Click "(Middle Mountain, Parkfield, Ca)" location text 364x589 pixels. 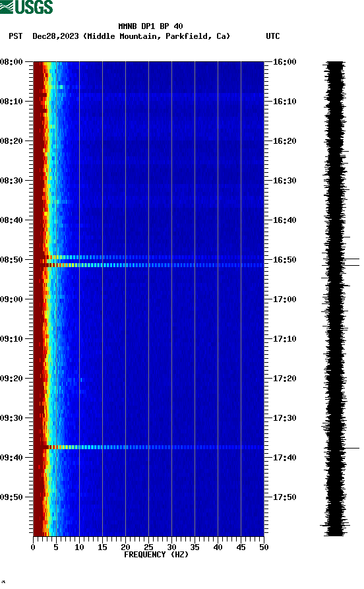point(156,36)
